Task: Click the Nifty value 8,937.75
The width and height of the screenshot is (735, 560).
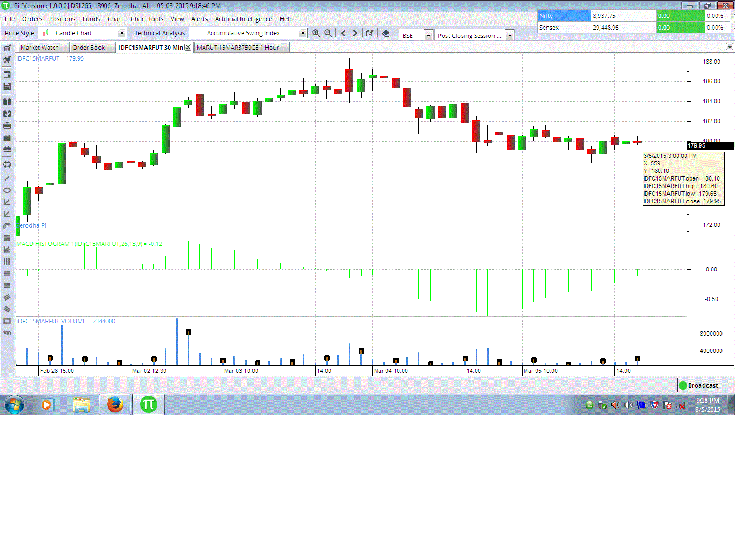Action: [604, 16]
